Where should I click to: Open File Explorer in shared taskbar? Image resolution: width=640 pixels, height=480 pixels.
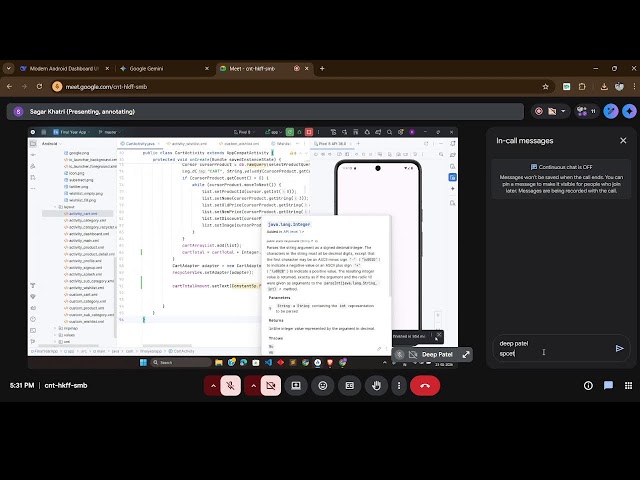click(x=219, y=362)
